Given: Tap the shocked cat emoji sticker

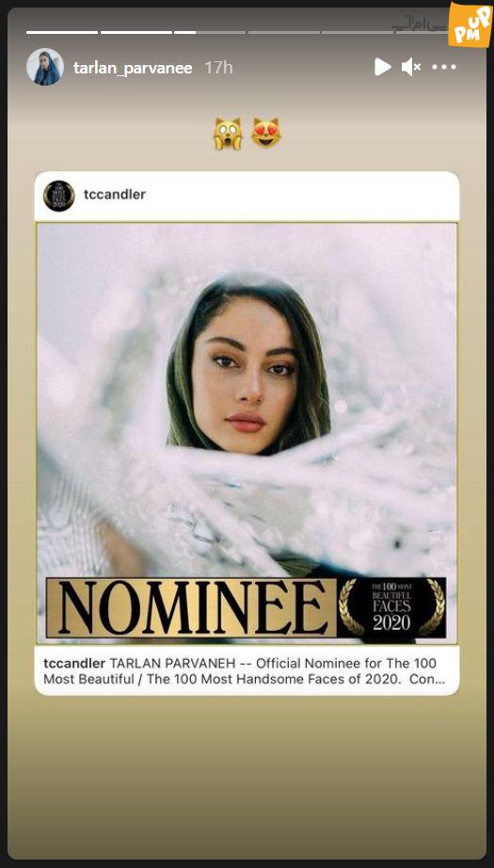Looking at the screenshot, I should click(228, 134).
